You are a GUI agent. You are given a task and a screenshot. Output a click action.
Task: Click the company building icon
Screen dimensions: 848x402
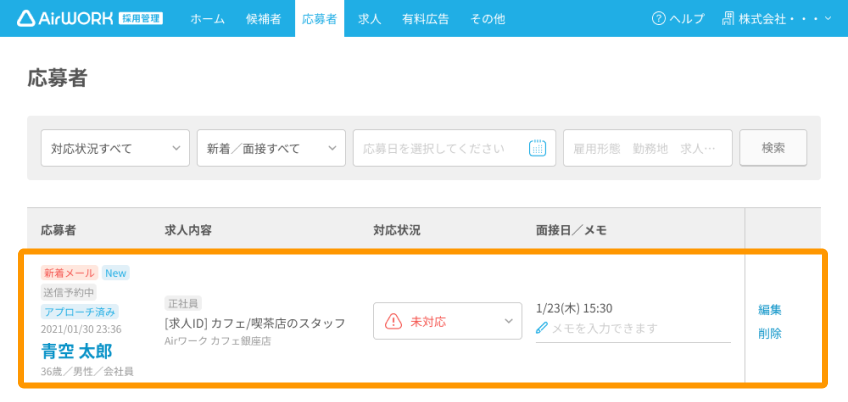pyautogui.click(x=728, y=19)
